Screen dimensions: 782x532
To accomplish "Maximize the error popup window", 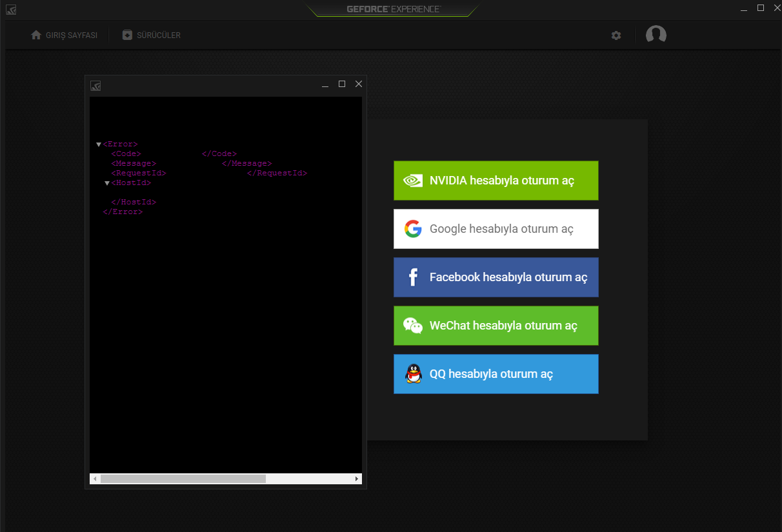I will [x=342, y=84].
